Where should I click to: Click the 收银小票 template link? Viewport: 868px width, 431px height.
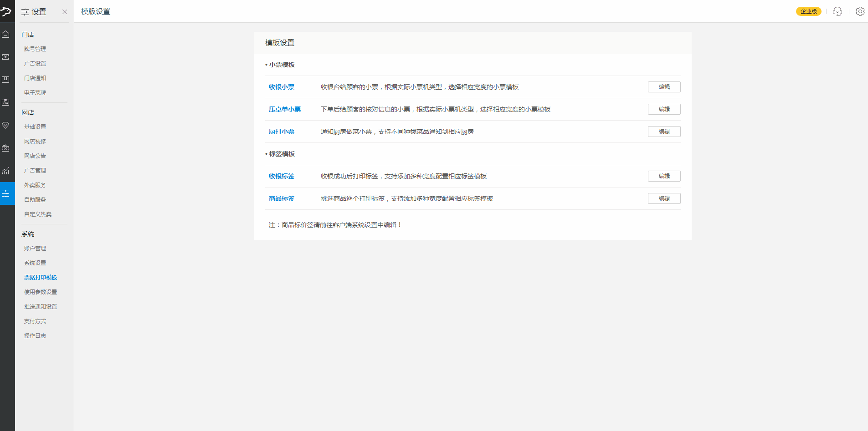pyautogui.click(x=282, y=87)
